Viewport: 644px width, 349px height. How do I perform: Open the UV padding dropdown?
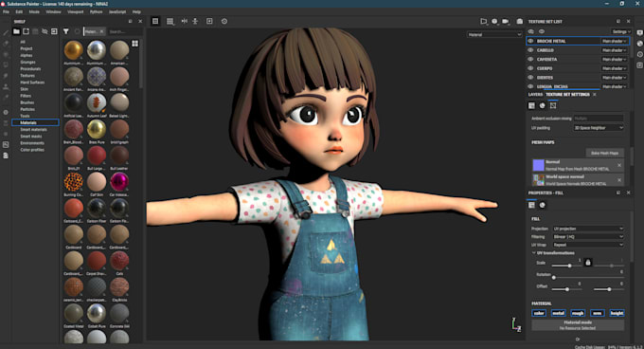click(x=599, y=128)
